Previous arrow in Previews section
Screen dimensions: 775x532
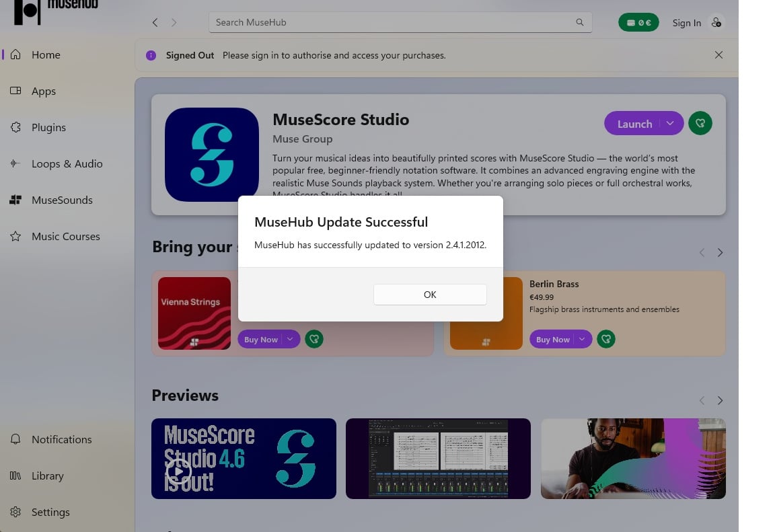[702, 401]
